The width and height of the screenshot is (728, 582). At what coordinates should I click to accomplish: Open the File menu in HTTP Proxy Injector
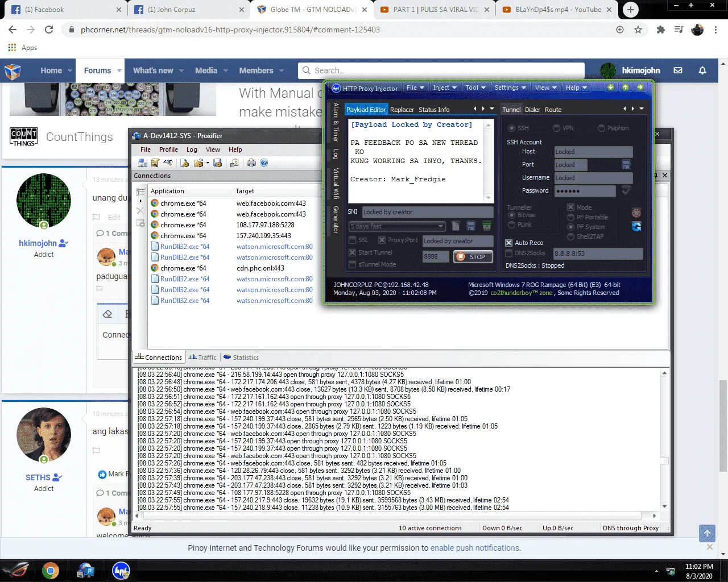(416, 88)
